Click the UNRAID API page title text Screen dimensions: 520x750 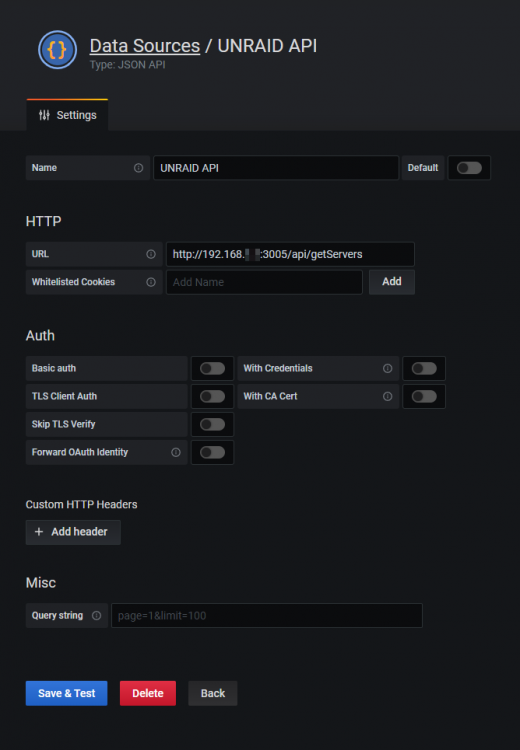coord(267,46)
